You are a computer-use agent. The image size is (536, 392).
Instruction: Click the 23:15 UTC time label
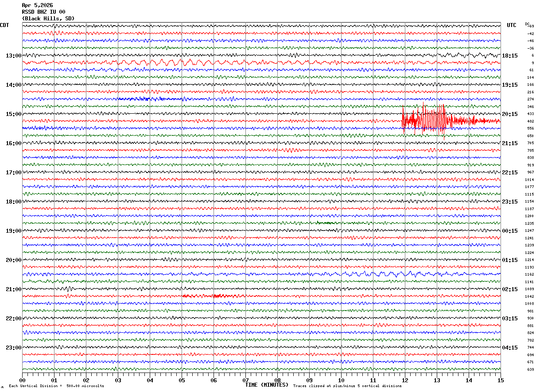coord(510,202)
